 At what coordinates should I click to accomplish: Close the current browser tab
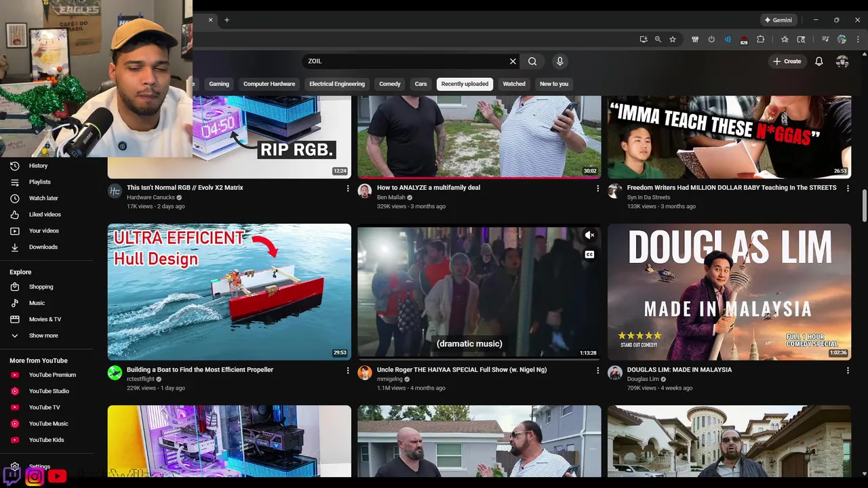(x=210, y=20)
